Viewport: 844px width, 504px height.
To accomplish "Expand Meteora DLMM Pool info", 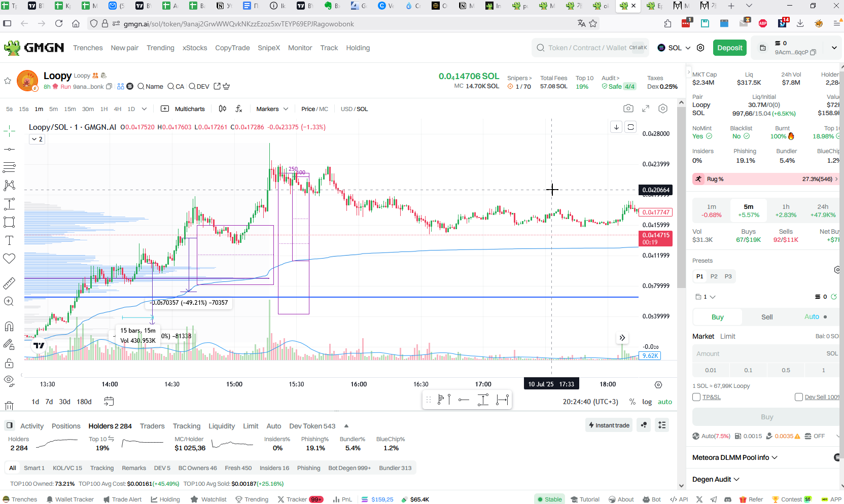I will [735, 457].
